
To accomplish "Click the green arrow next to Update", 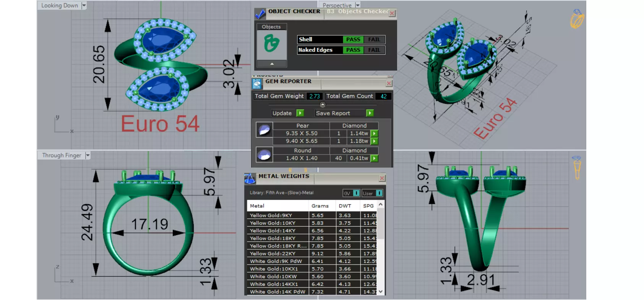I will [300, 113].
